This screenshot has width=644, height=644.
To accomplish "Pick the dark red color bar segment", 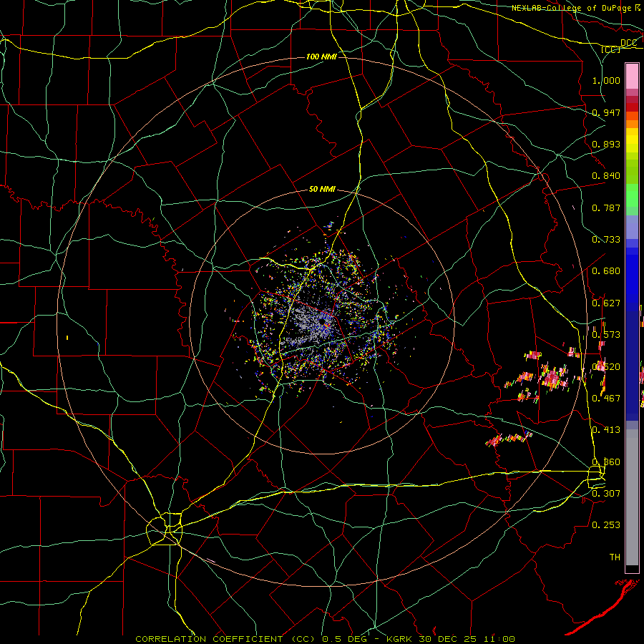I will (x=632, y=107).
